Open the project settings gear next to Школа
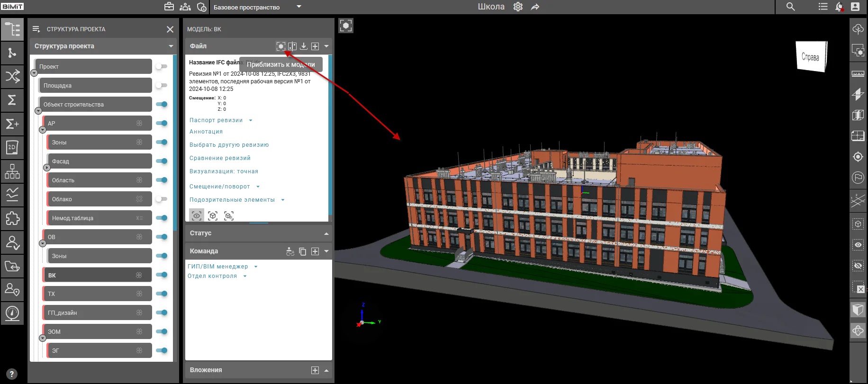The height and width of the screenshot is (384, 868). coord(518,7)
